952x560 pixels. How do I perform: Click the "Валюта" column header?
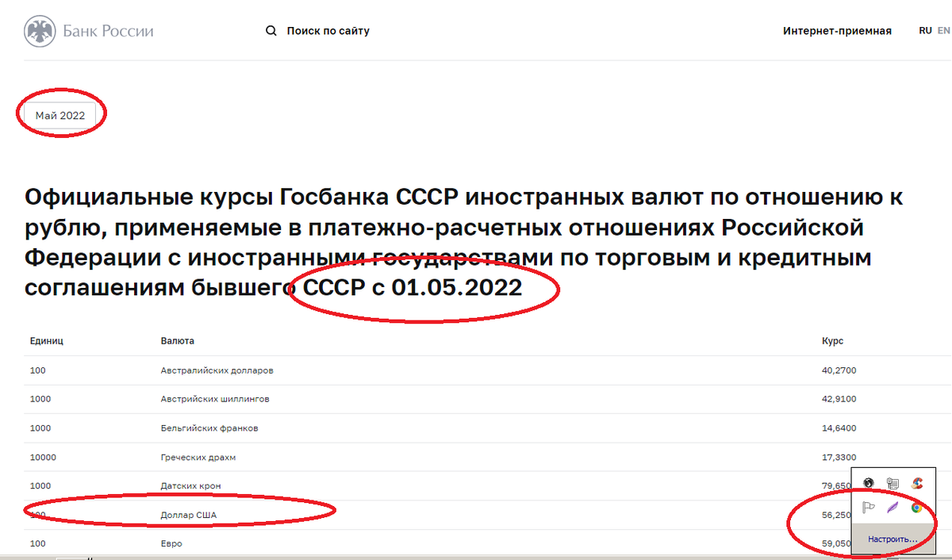pos(175,340)
